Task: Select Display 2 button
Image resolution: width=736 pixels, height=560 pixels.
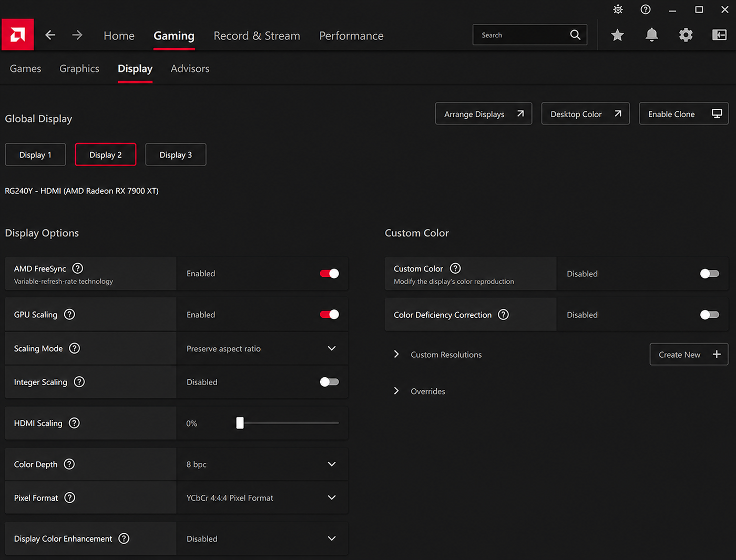Action: 106,154
